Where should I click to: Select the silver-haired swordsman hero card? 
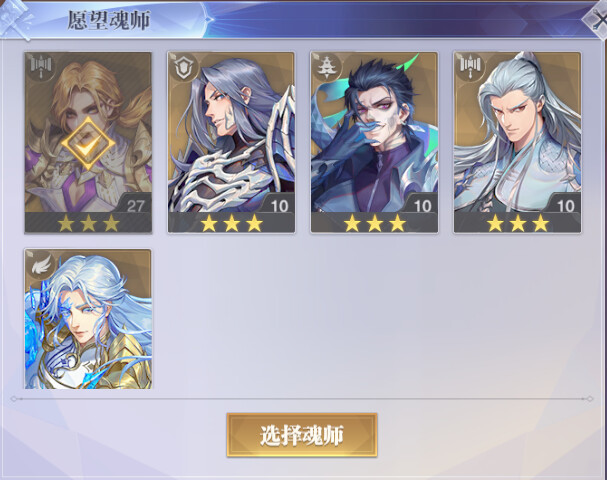click(x=518, y=142)
